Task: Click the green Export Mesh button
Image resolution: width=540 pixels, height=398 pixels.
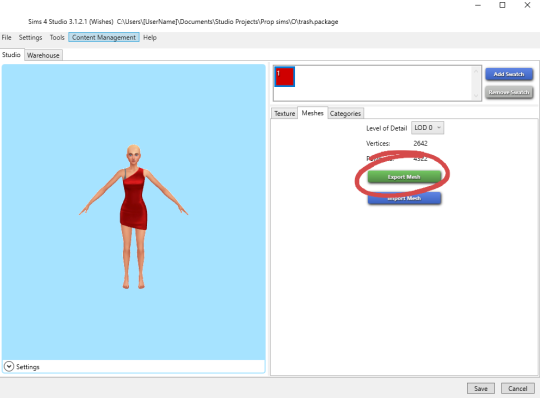Action: (x=404, y=177)
